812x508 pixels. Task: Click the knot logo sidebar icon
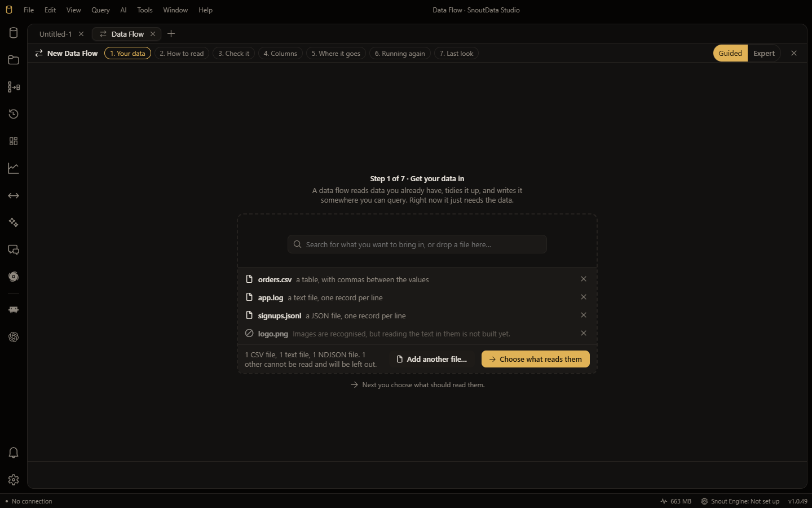[14, 337]
